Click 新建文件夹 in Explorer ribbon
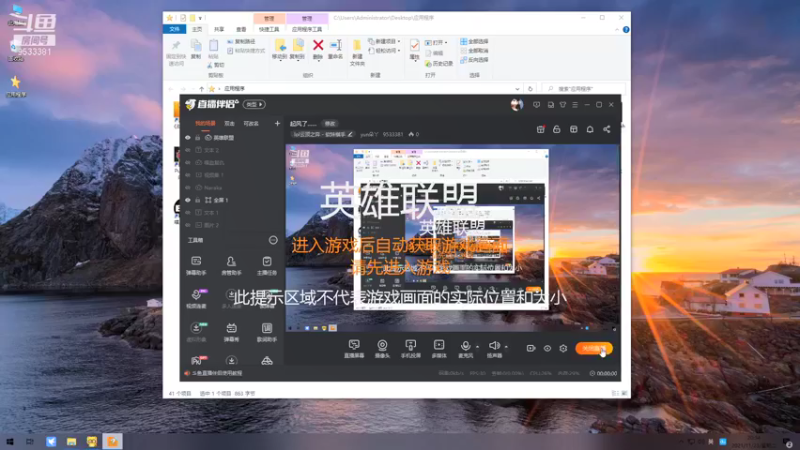 click(357, 53)
